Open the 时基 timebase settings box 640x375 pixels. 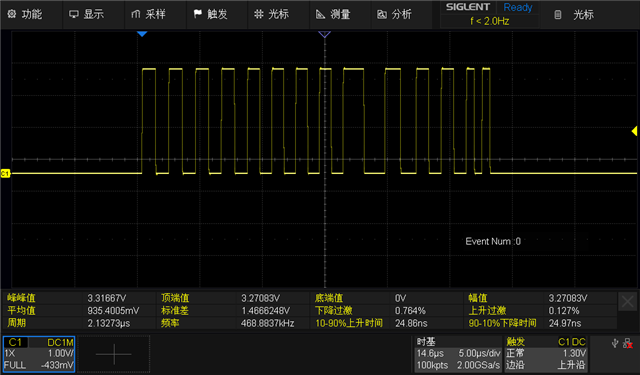458,354
